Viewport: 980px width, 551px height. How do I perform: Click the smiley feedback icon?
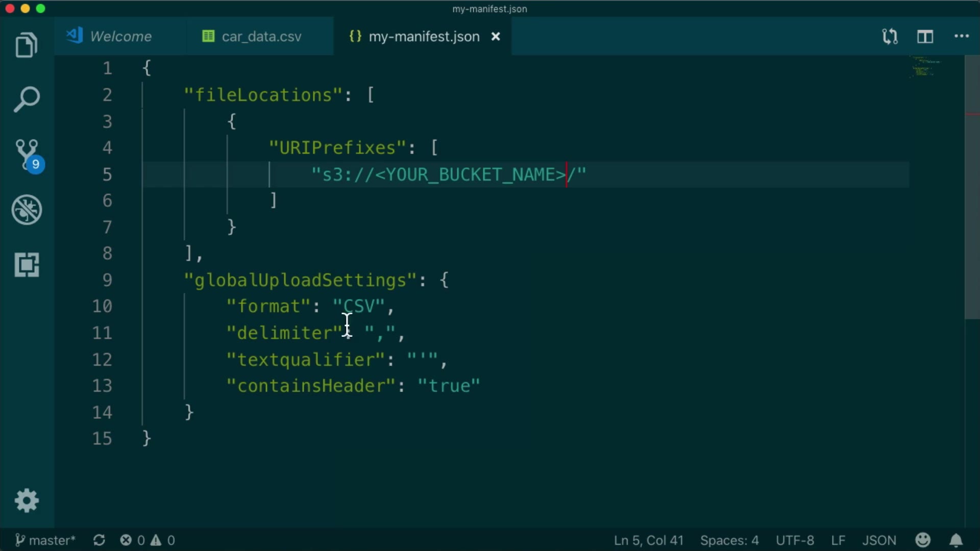pyautogui.click(x=923, y=540)
